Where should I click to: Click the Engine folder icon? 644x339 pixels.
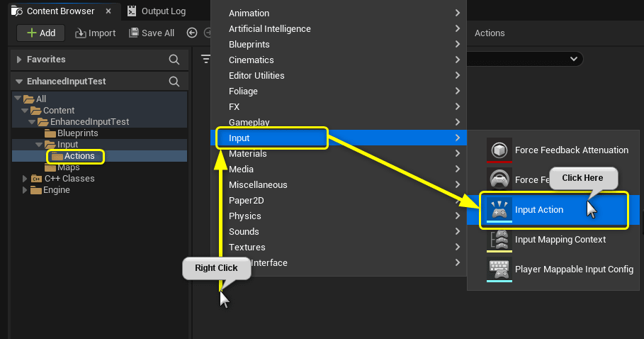36,190
